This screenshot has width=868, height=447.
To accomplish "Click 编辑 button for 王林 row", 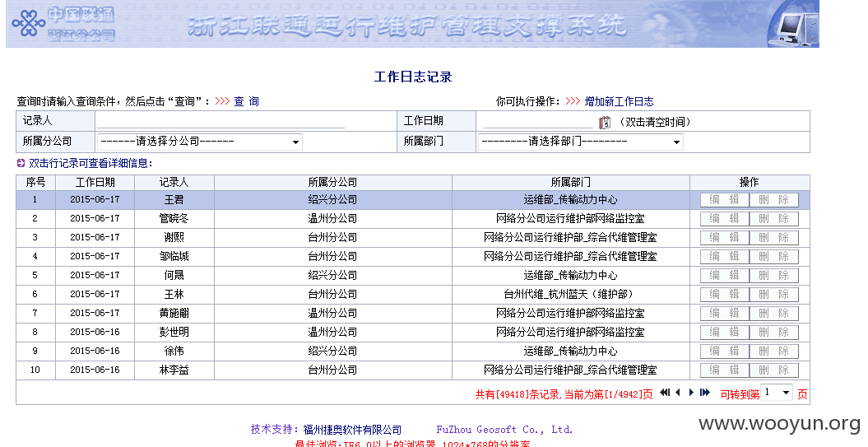I will click(725, 294).
